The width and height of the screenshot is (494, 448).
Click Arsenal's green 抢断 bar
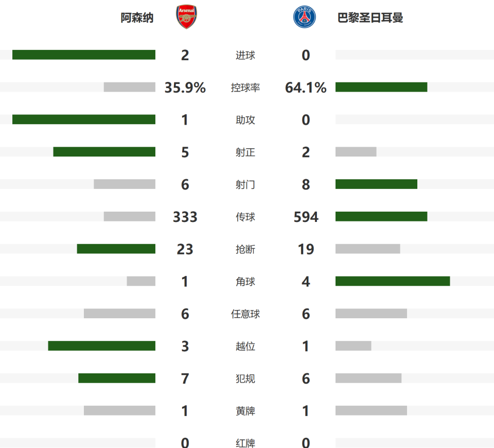click(x=116, y=249)
